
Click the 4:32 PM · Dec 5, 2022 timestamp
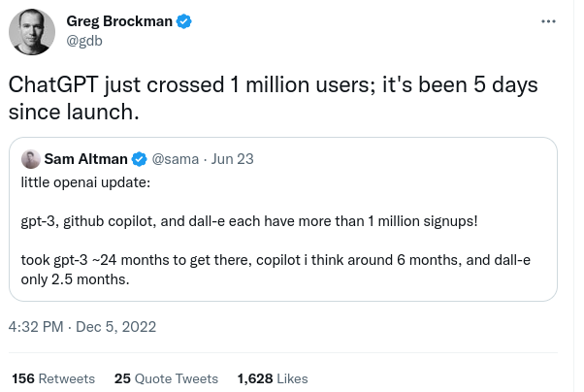pos(82,327)
